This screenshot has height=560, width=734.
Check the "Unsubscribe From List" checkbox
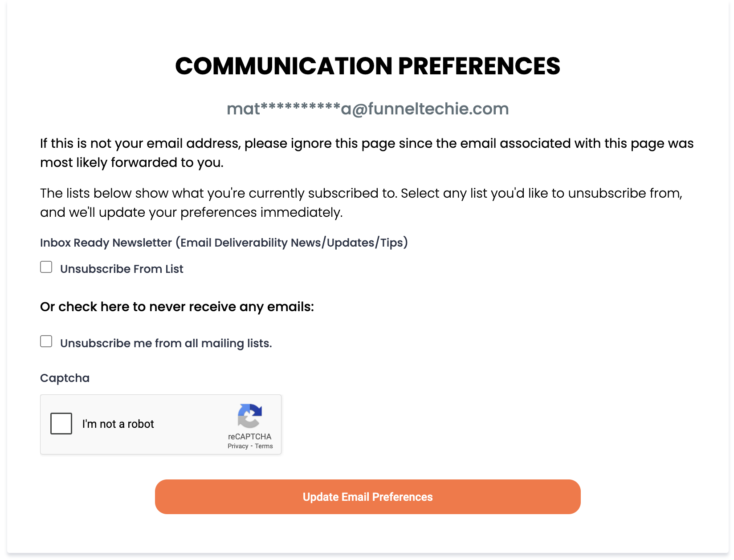pyautogui.click(x=46, y=267)
